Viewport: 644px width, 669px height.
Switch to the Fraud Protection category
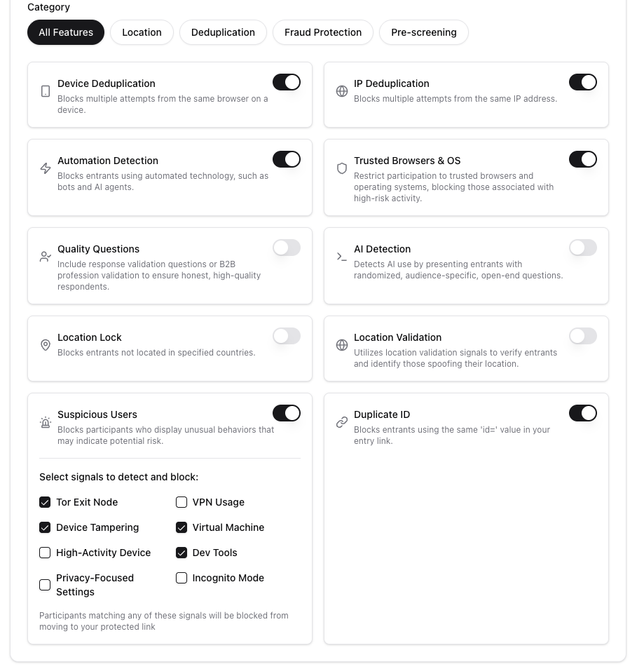322,32
